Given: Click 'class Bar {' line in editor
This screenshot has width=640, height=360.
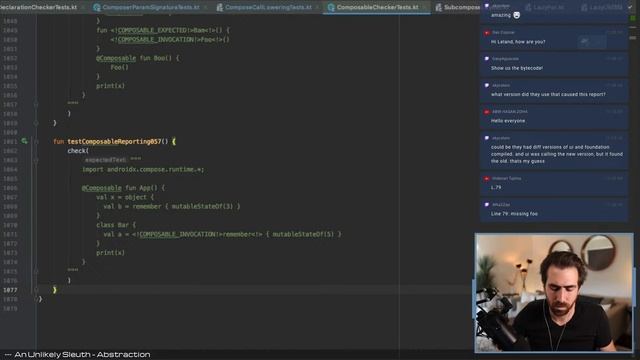Looking at the screenshot, I should (116, 225).
